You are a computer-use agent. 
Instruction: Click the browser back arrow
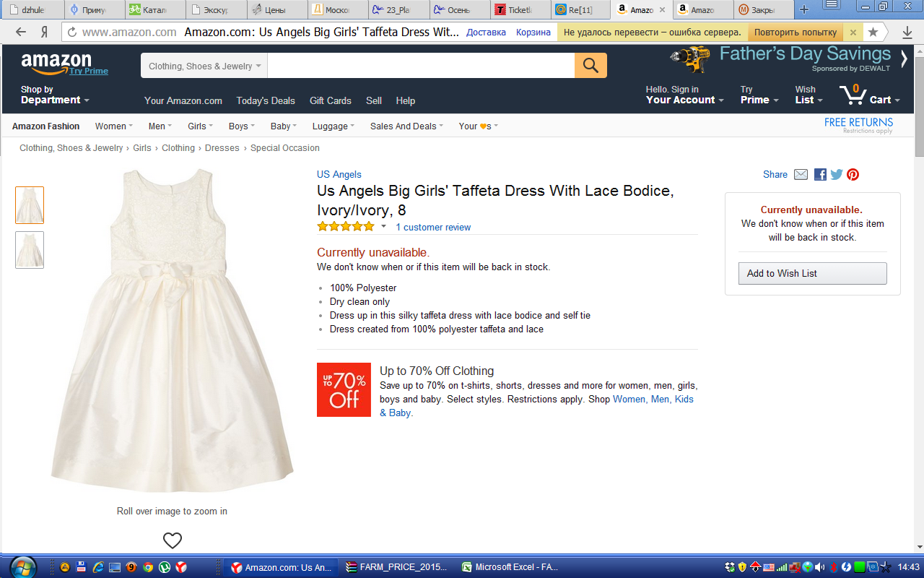pyautogui.click(x=21, y=32)
